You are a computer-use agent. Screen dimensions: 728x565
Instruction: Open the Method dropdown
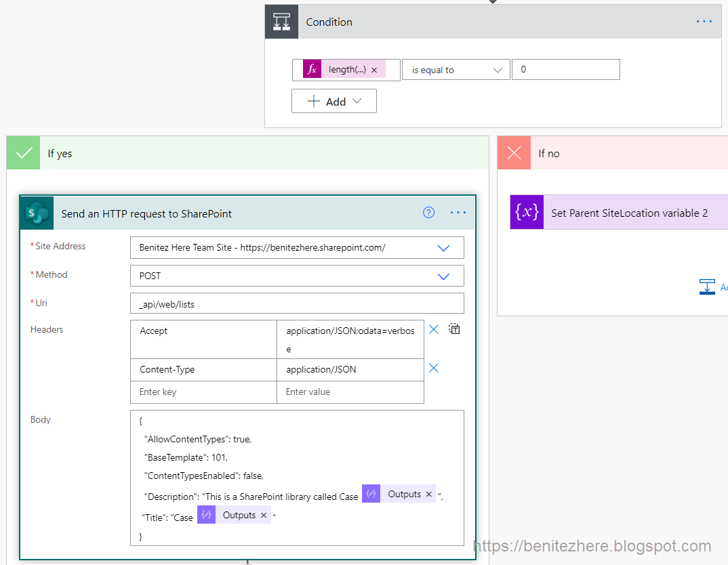pos(444,276)
